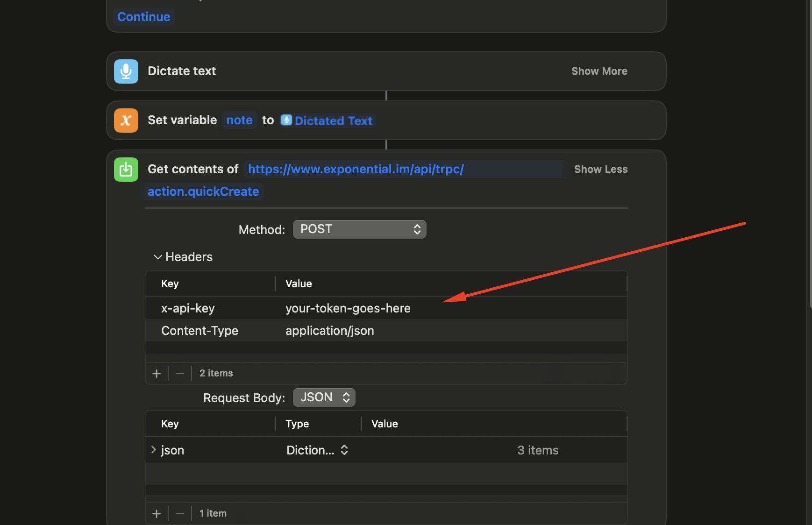812x525 pixels.
Task: Collapse the Headers section chevron
Action: pos(158,257)
